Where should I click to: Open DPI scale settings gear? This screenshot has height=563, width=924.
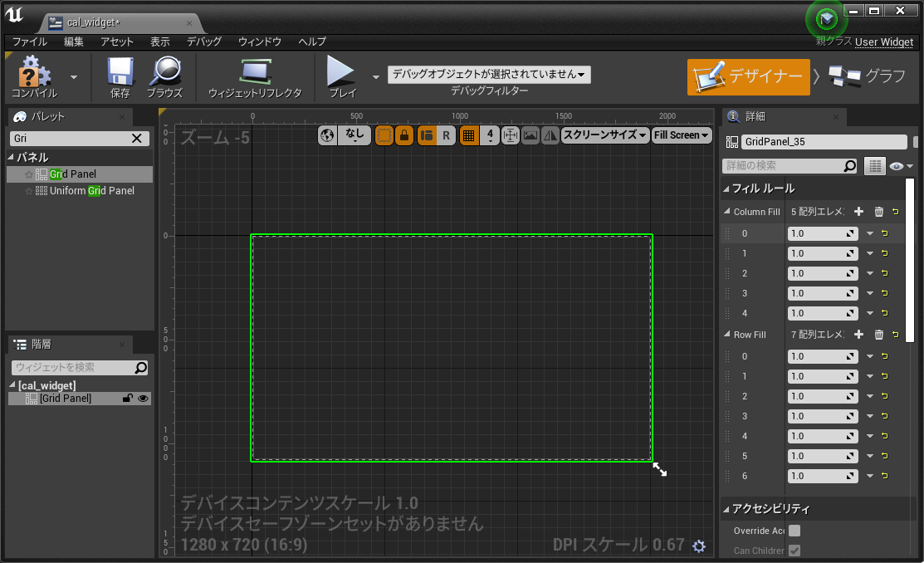click(x=699, y=546)
